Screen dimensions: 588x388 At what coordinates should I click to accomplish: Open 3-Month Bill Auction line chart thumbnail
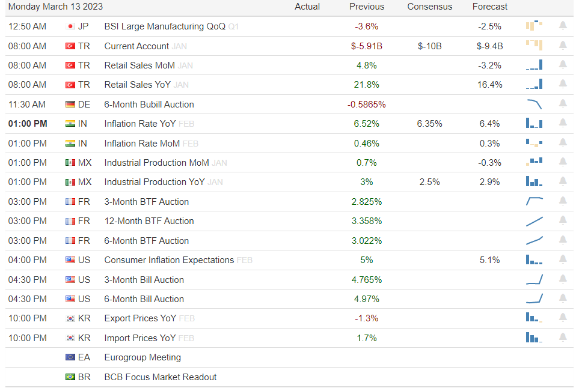click(534, 279)
